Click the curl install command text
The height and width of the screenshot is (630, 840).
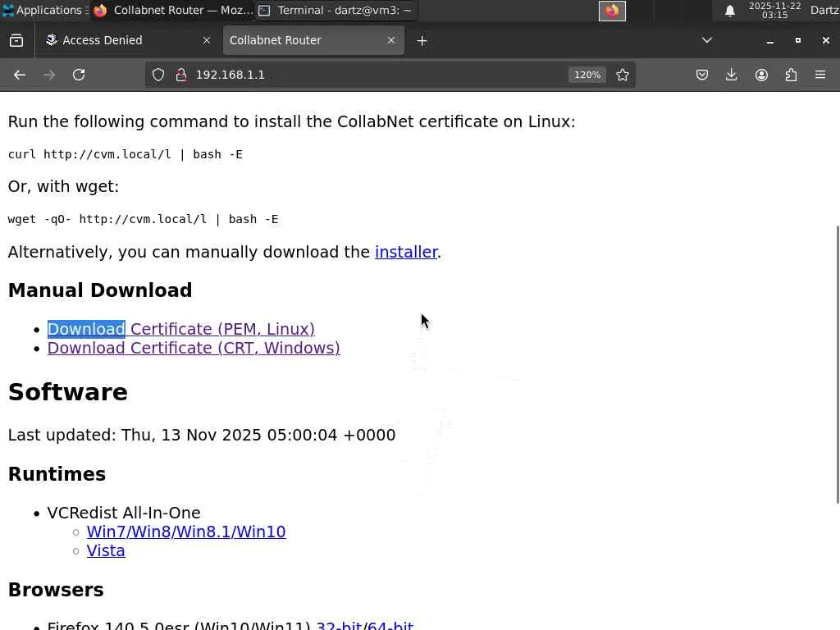pos(126,154)
